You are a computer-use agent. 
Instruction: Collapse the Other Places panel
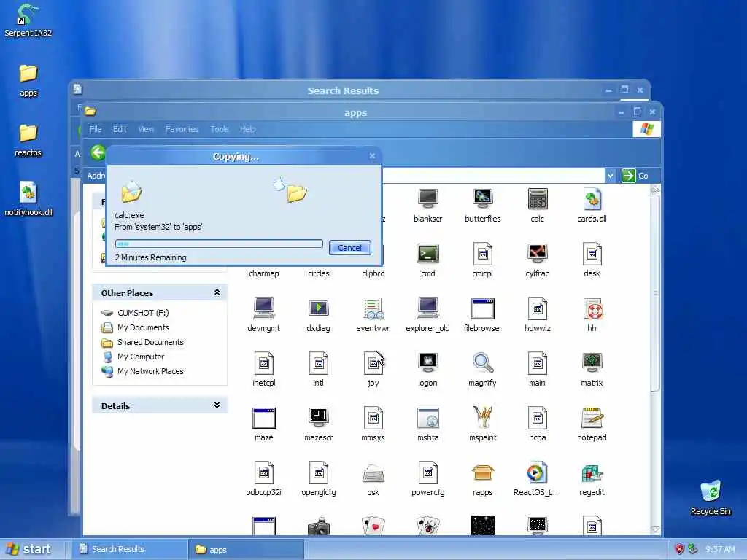(217, 292)
